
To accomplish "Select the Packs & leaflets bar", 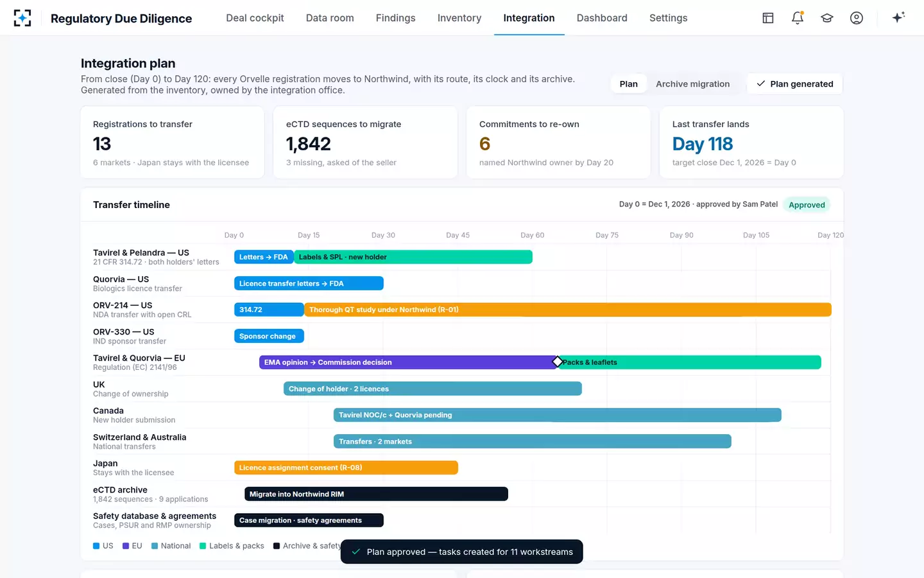I will (689, 362).
